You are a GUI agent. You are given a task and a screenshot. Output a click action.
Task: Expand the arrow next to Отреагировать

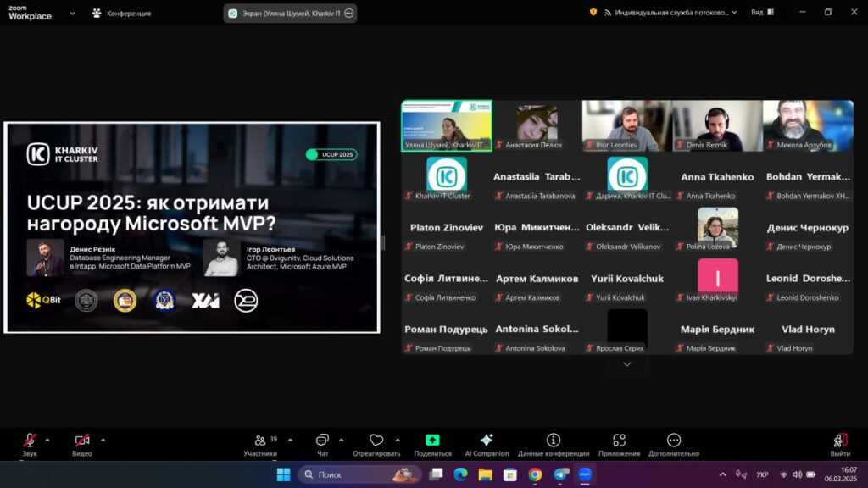coord(398,441)
